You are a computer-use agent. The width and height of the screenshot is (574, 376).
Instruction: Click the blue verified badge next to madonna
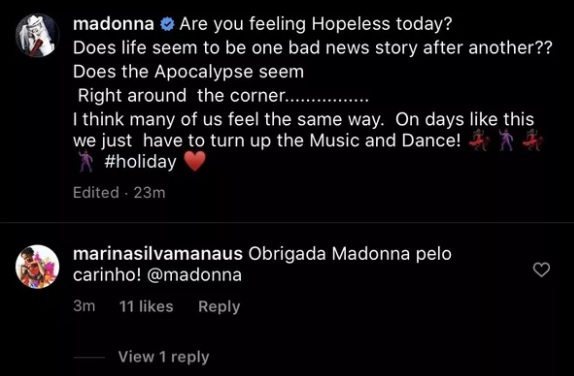coord(167,25)
